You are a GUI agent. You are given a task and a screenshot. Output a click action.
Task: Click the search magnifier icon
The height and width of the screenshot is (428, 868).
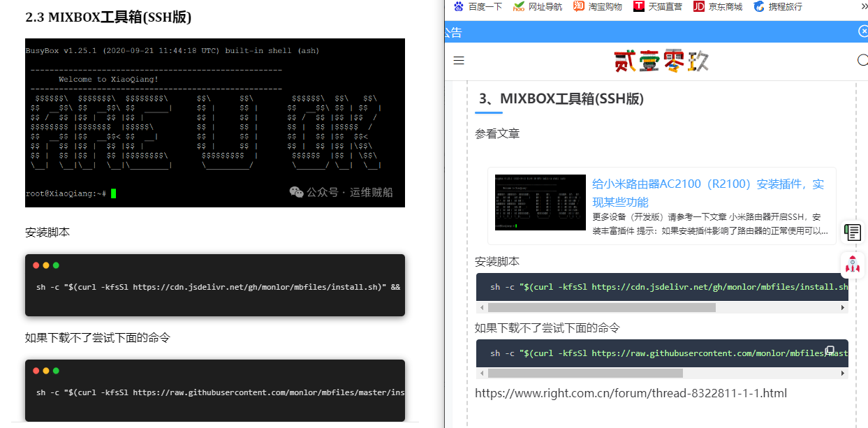862,61
